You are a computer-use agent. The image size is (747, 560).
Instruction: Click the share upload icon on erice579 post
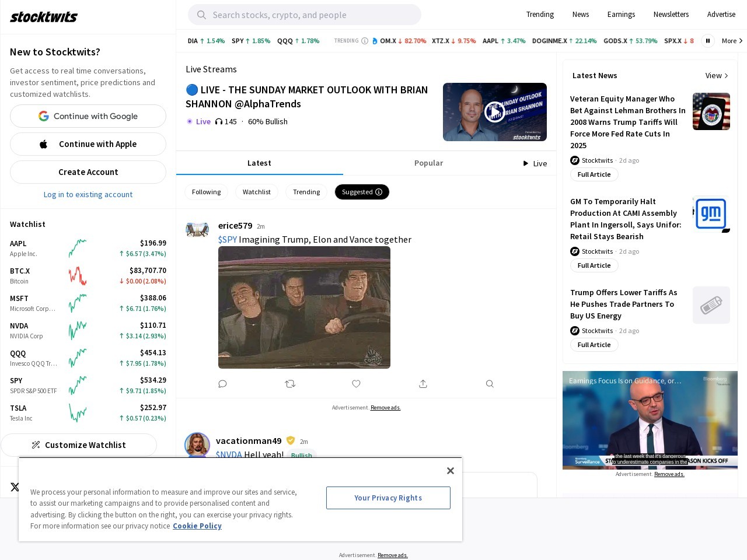pyautogui.click(x=423, y=384)
